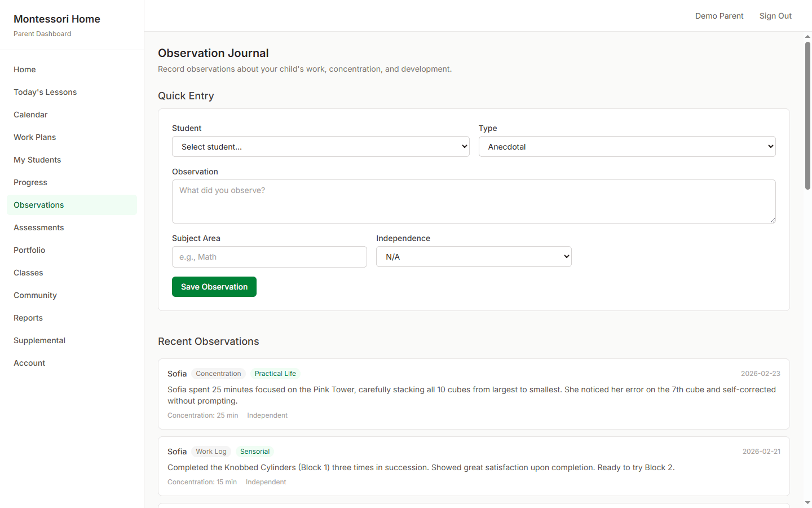Open the Classes page
This screenshot has width=812, height=508.
[x=28, y=272]
